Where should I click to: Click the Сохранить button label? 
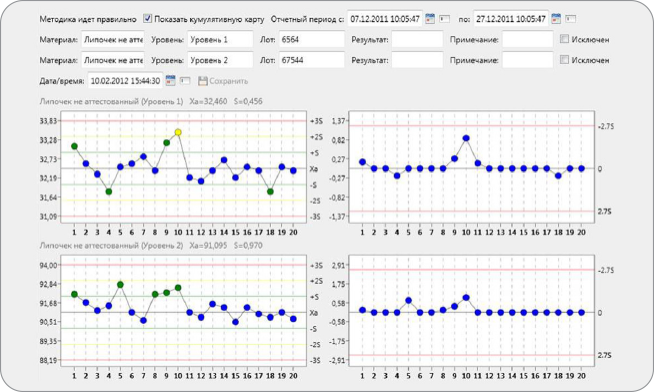click(x=229, y=81)
